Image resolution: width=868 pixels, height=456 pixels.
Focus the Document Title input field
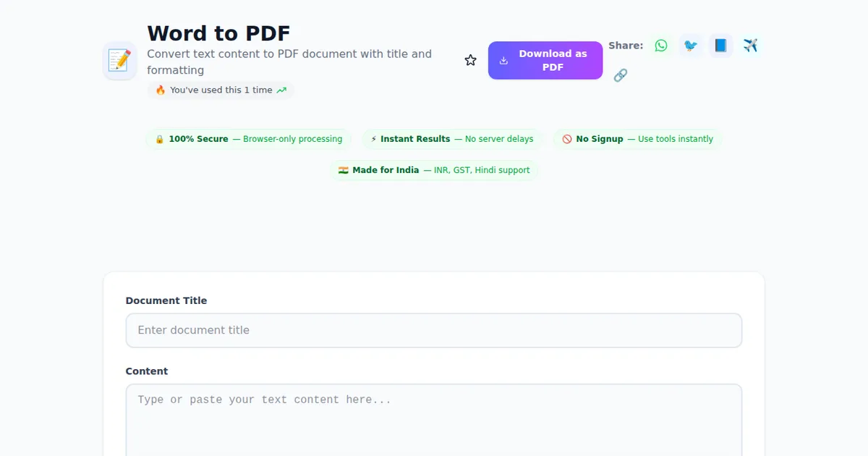[x=434, y=330]
